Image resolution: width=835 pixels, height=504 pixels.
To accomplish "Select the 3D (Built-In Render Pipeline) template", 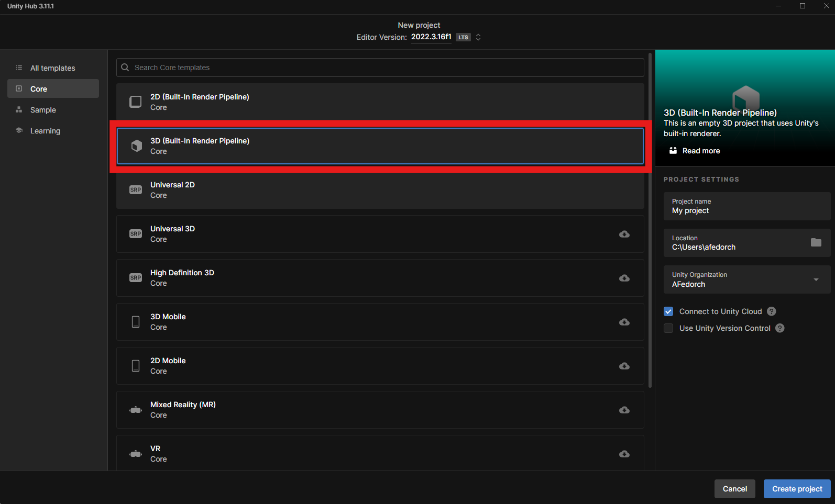I will tap(380, 146).
